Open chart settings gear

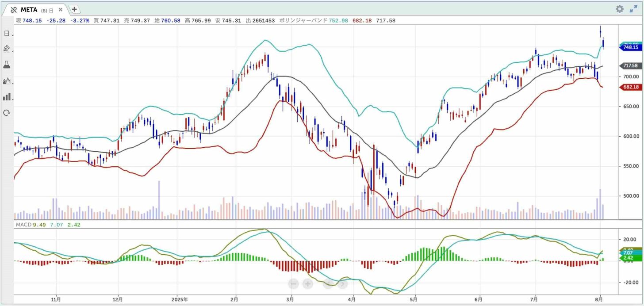pos(620,9)
